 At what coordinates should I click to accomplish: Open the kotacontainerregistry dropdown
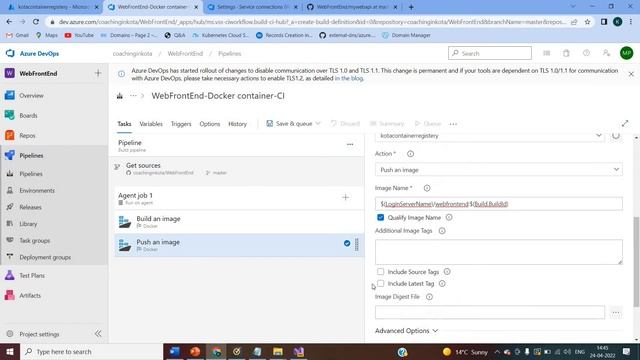click(x=489, y=136)
